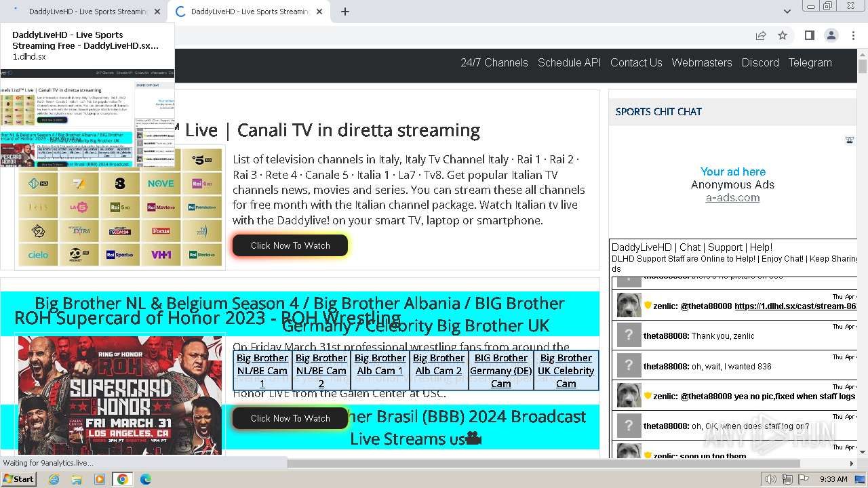The height and width of the screenshot is (488, 868).
Task: Click the cielo channel logo
Action: pyautogui.click(x=38, y=255)
